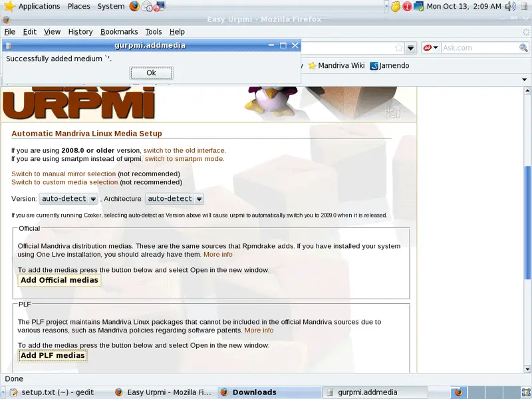This screenshot has width=532, height=399.
Task: Open the Edit menu
Action: pyautogui.click(x=29, y=32)
